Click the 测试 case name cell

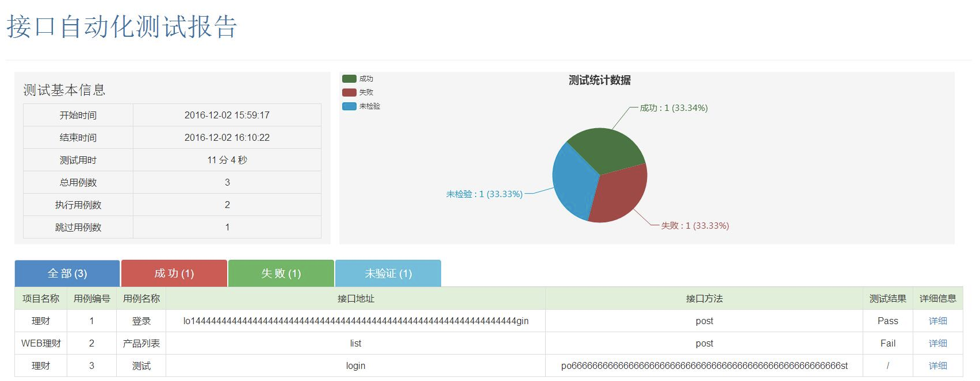coord(141,366)
